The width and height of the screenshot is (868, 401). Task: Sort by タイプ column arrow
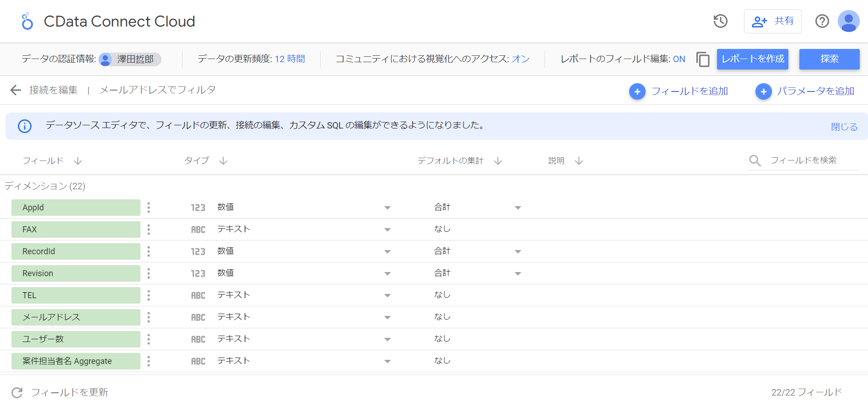(223, 161)
